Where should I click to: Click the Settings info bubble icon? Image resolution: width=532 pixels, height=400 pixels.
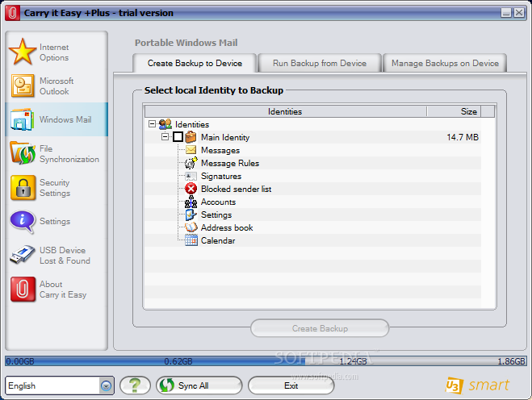click(23, 221)
